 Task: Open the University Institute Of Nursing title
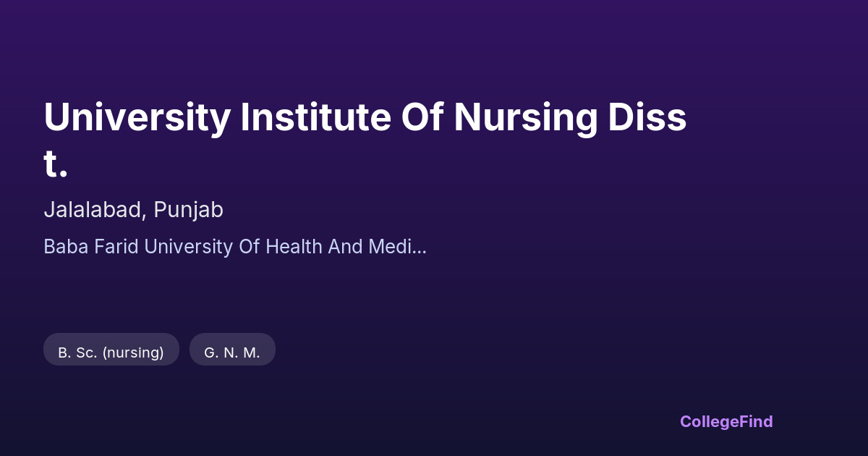365,118
